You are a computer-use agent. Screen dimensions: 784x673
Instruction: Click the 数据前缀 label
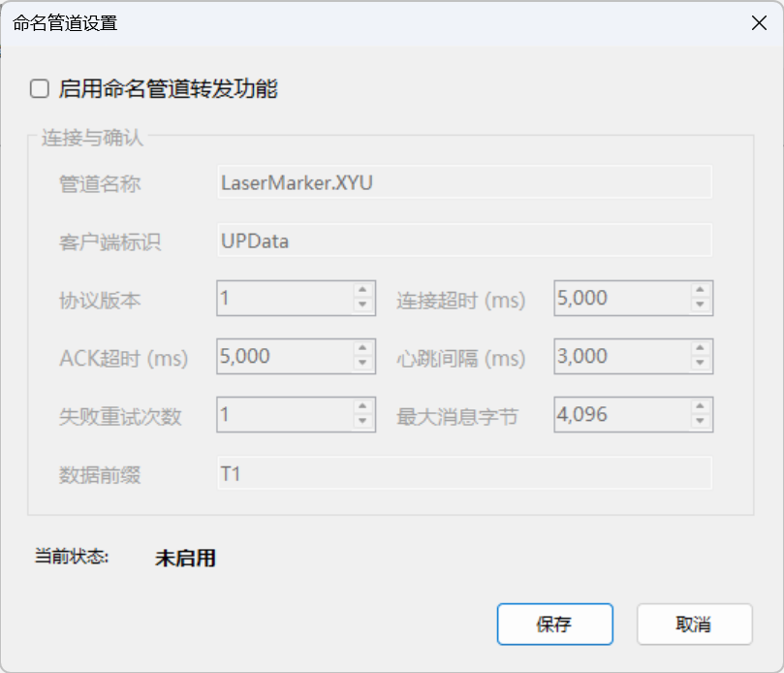100,475
